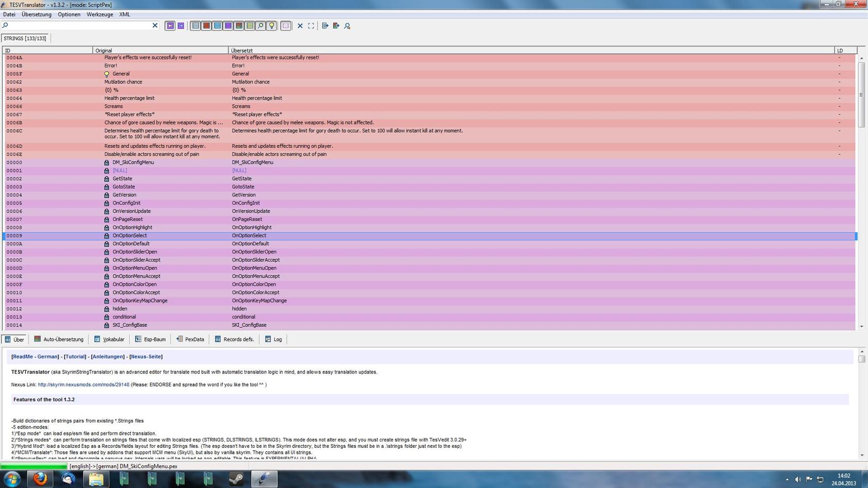
Task: Open the PexData tab
Action: pyautogui.click(x=190, y=339)
